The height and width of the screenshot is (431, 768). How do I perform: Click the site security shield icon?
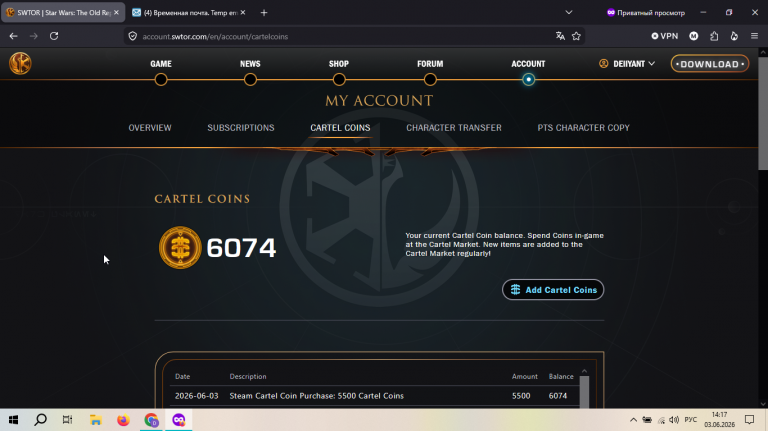[133, 36]
